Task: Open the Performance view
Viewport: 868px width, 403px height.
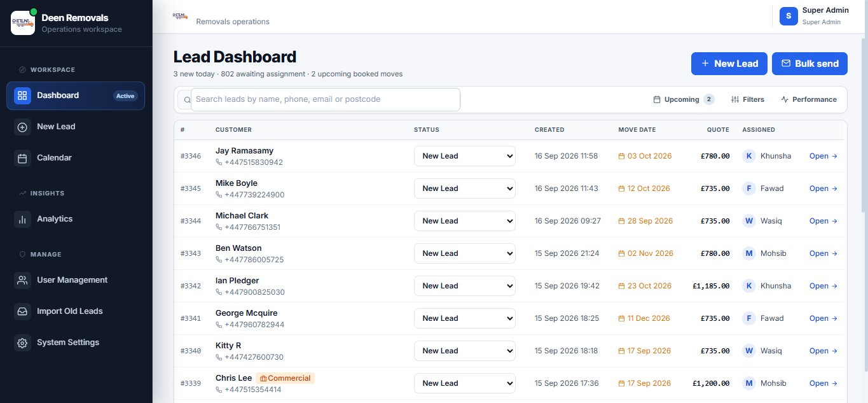Action: [809, 99]
